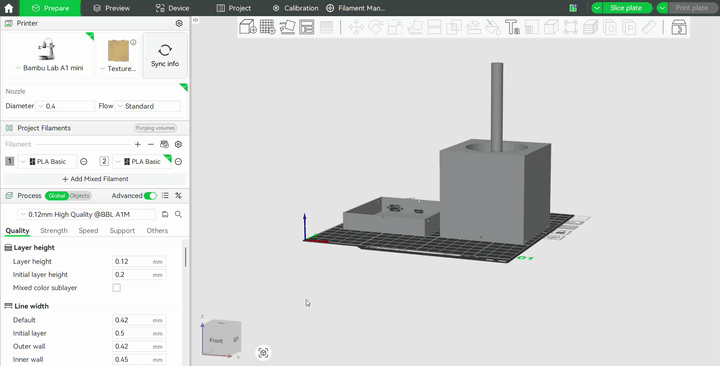720x366 pixels.
Task: Open the Speed settings tab
Action: (88, 231)
